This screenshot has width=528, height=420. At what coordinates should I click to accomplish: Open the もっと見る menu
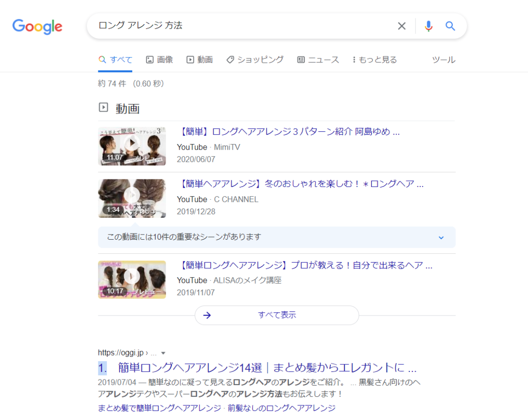[374, 60]
